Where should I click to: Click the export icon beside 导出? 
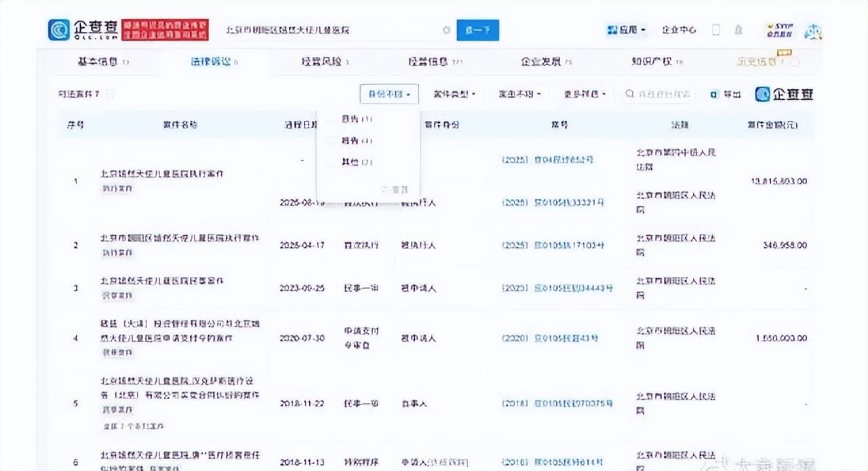714,94
